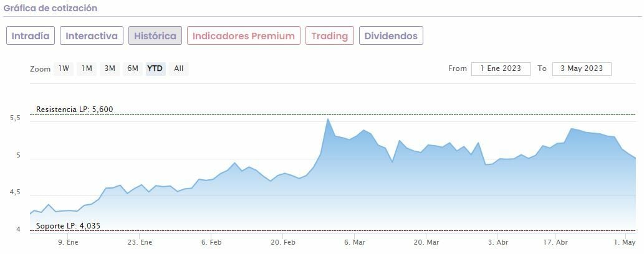Click the 17. Abr axis date label
644x254 pixels.
557,242
